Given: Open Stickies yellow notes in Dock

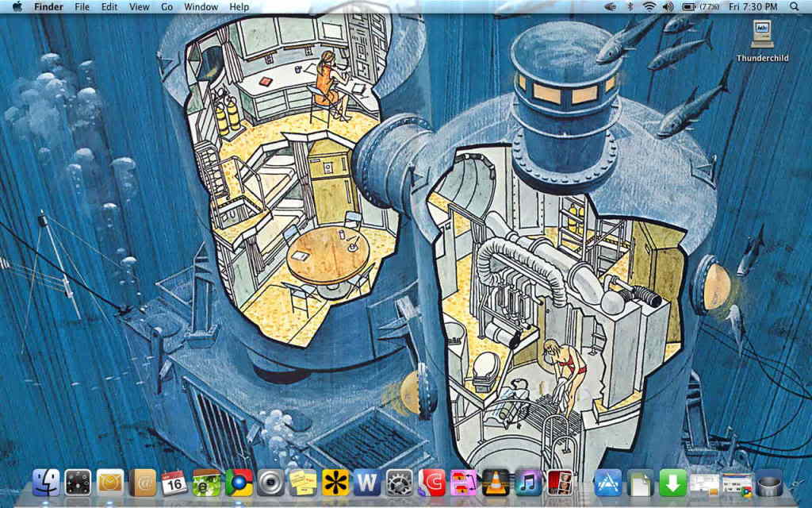Looking at the screenshot, I should (303, 483).
